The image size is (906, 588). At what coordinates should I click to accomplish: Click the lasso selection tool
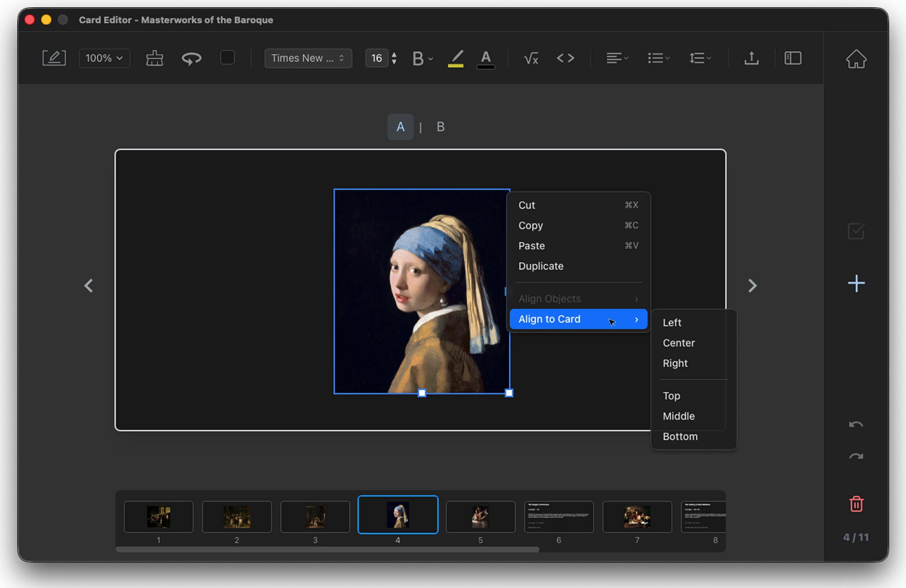click(192, 58)
